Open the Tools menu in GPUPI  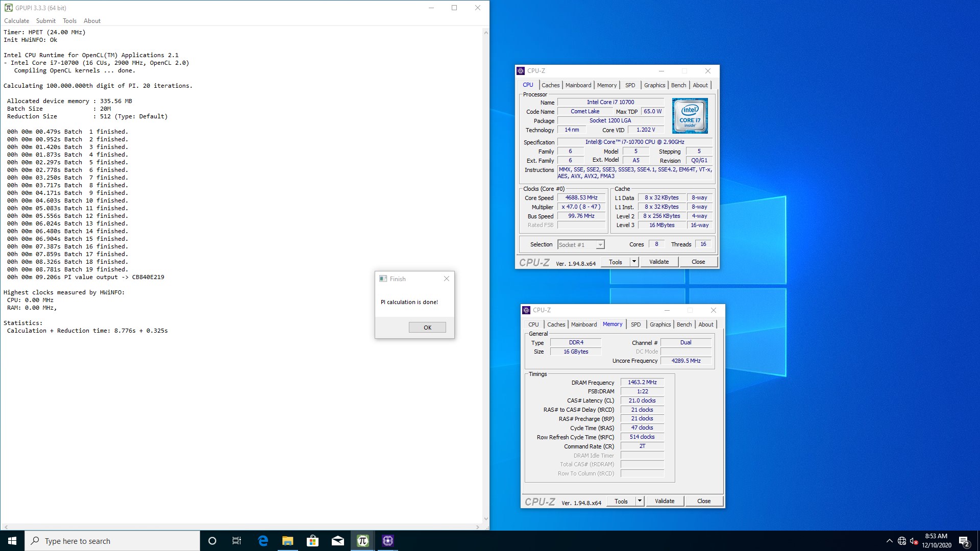pyautogui.click(x=69, y=21)
